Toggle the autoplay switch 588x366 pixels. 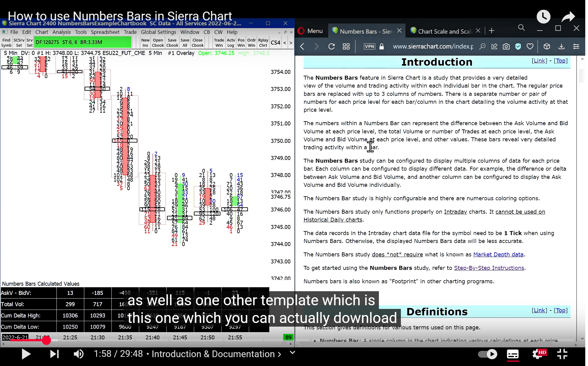(x=488, y=354)
